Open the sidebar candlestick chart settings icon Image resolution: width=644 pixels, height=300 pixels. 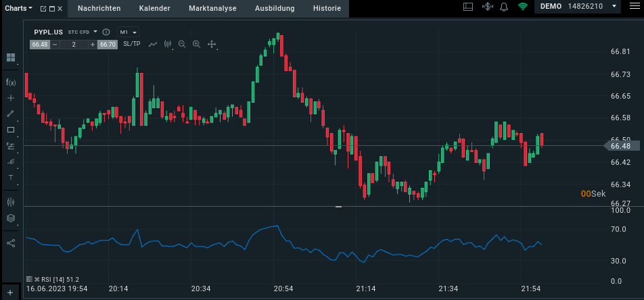point(11,202)
